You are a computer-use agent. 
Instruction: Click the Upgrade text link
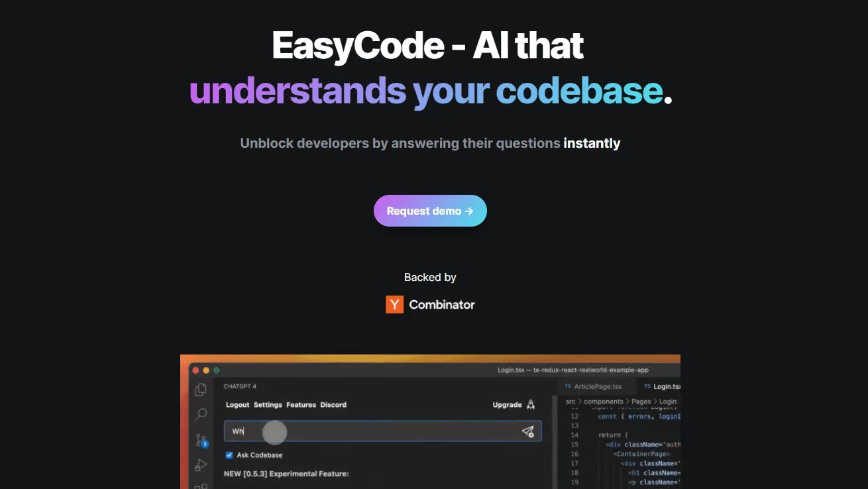click(508, 405)
